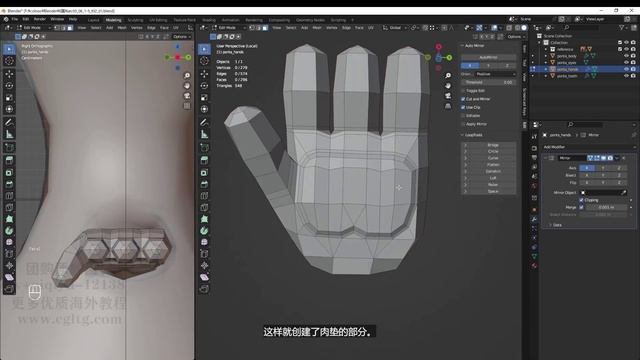
Task: Select the Edge Slide tool in right viewport toolbar
Action: (x=204, y=254)
